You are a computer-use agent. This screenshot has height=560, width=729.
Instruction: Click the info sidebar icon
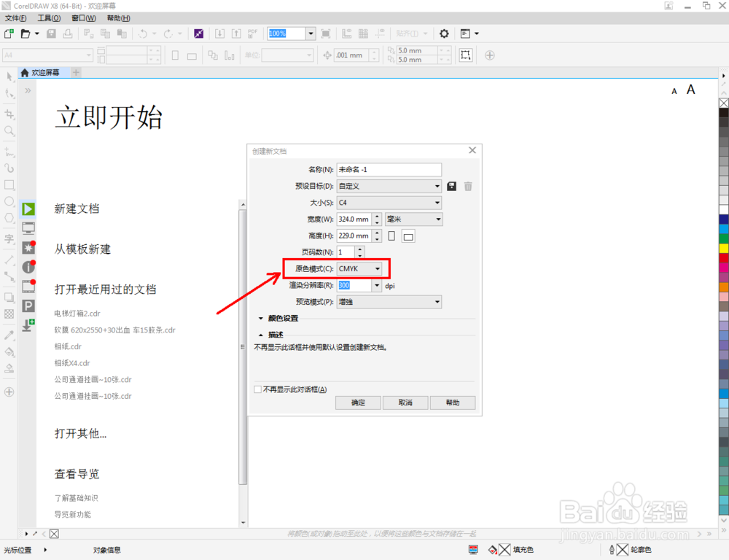click(28, 267)
